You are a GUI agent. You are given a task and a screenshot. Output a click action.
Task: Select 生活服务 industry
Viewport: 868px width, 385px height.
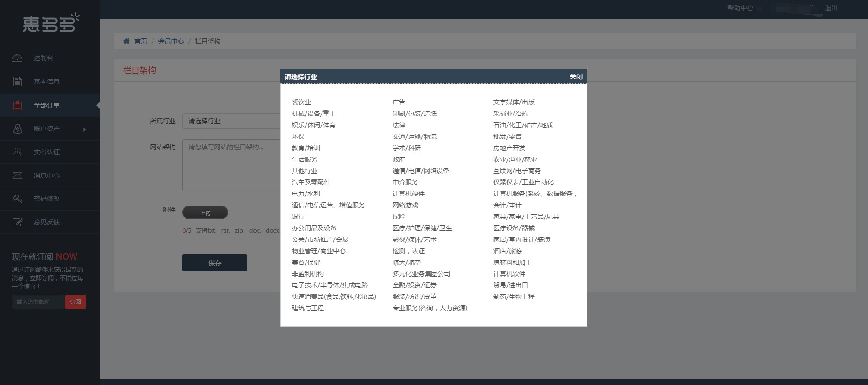click(305, 159)
